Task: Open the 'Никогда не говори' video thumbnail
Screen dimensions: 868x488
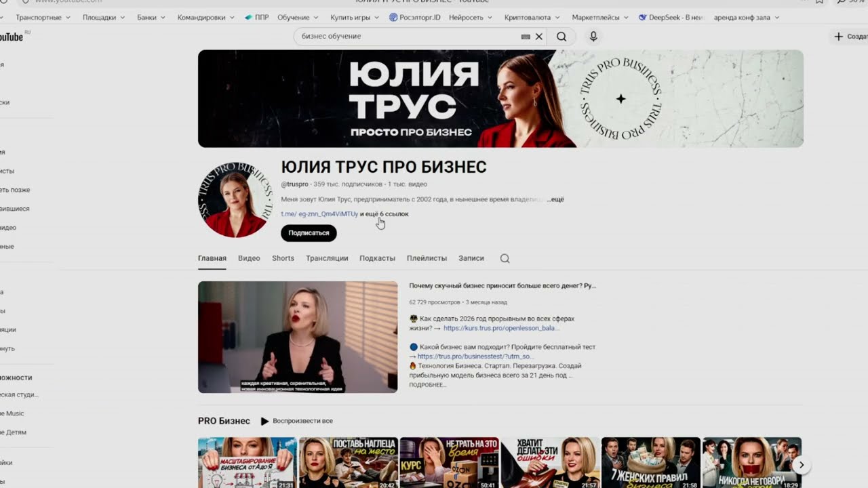Action: tap(752, 463)
